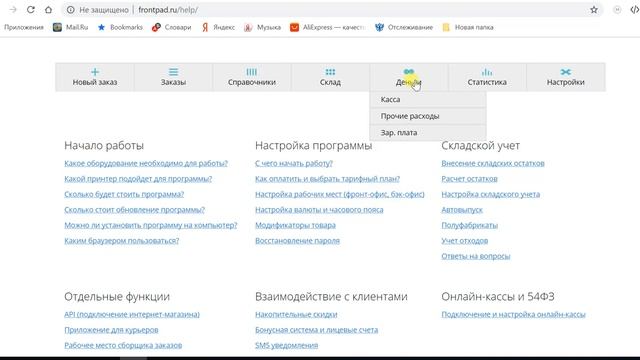Screen dimensions: 640x360
Task: Open the Новый заказ menu item
Action: pyautogui.click(x=95, y=77)
